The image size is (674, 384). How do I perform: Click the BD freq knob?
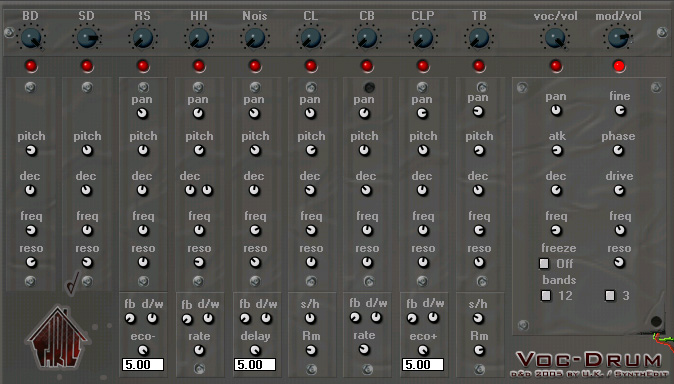point(31,230)
